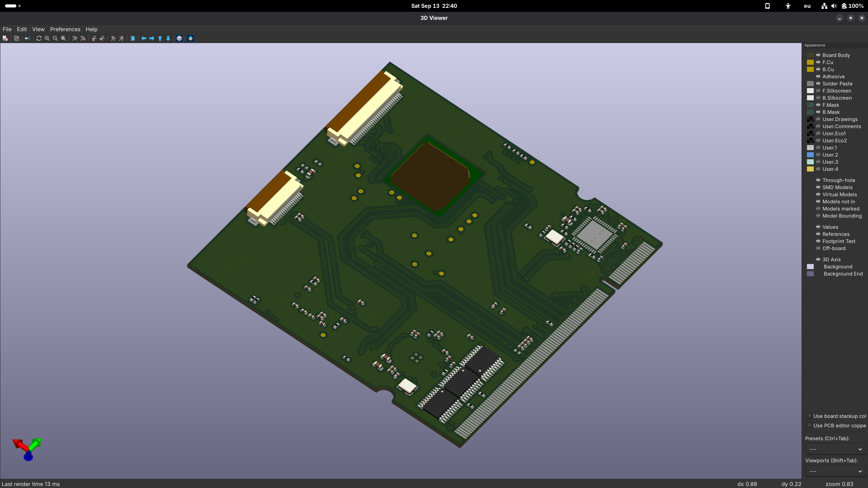Change the User.2 blue color swatch
This screenshot has height=488, width=868.
point(810,155)
